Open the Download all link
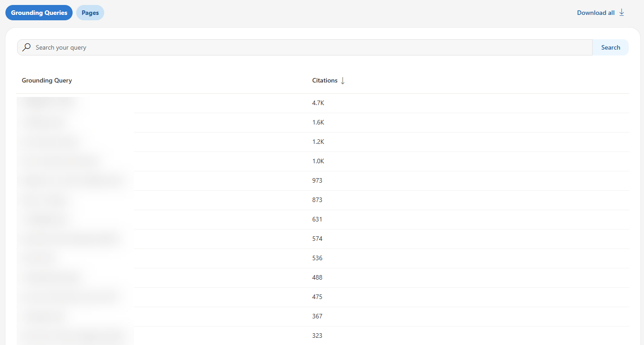Viewport: 644px width, 345px height. pyautogui.click(x=595, y=13)
